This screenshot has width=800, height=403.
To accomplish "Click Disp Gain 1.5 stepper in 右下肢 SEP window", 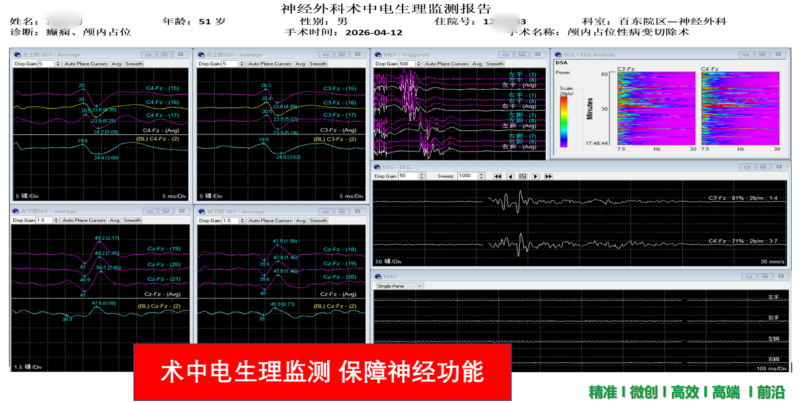I will 242,220.
